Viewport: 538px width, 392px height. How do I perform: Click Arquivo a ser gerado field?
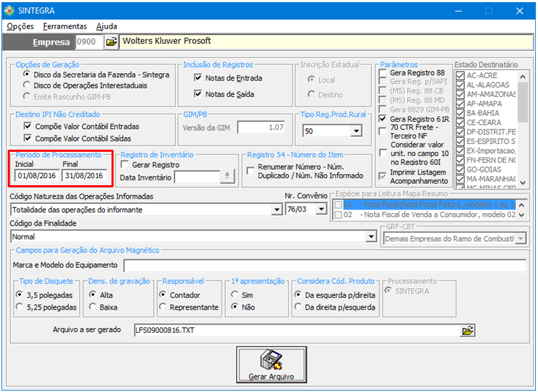[x=297, y=331]
